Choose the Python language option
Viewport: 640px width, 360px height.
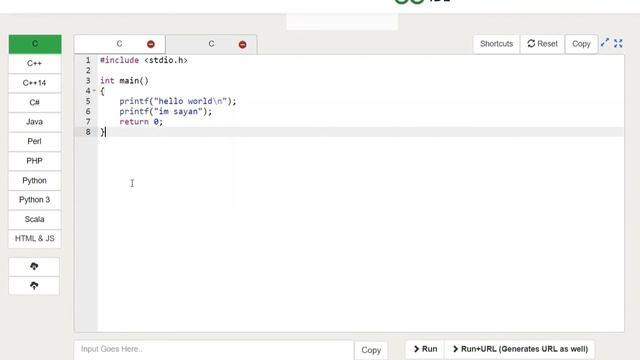click(x=35, y=180)
